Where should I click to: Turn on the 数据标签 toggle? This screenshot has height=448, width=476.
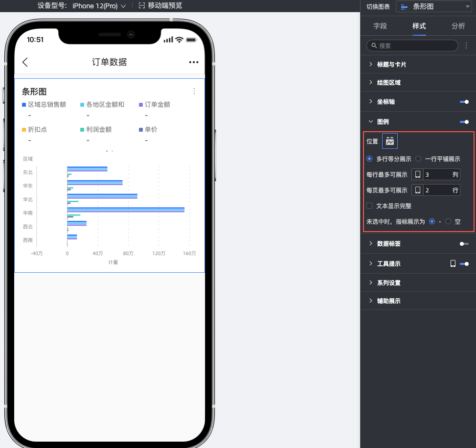464,243
